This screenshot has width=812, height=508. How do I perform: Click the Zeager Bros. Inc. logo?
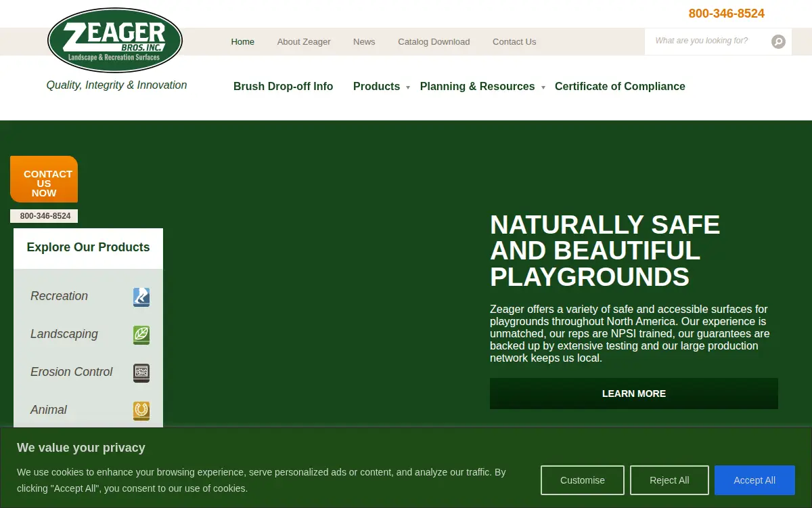pos(115,41)
